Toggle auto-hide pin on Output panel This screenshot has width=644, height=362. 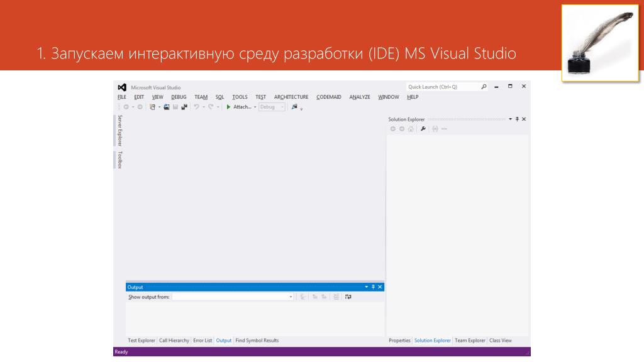(x=373, y=287)
